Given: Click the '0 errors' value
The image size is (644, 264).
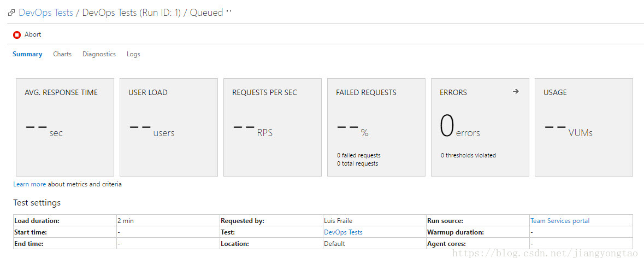Looking at the screenshot, I should [460, 127].
